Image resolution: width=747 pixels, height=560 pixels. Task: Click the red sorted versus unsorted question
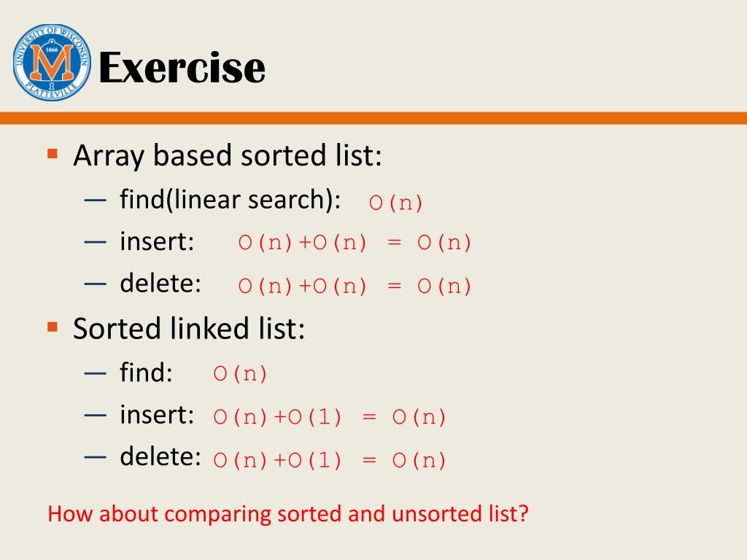288,514
